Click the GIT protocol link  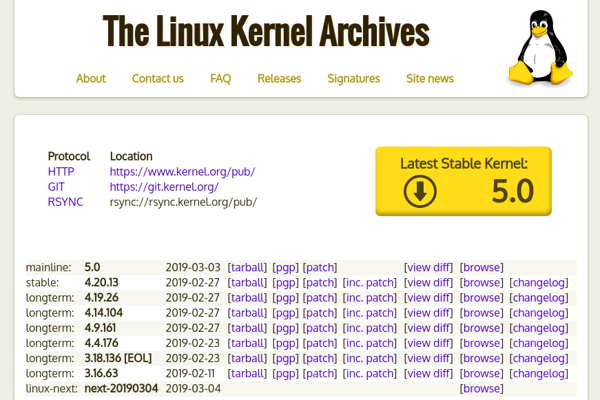tap(57, 187)
